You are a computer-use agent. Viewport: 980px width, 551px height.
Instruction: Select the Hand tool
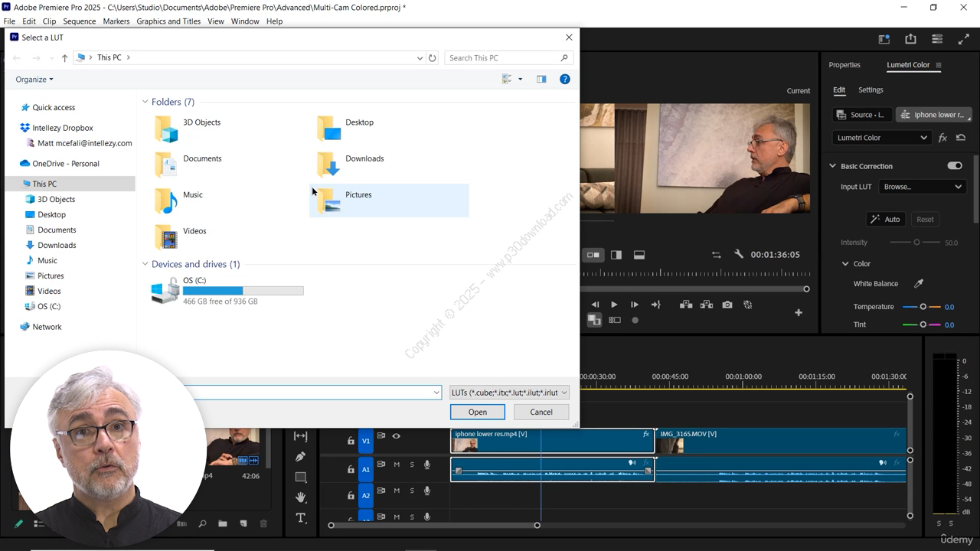[300, 497]
